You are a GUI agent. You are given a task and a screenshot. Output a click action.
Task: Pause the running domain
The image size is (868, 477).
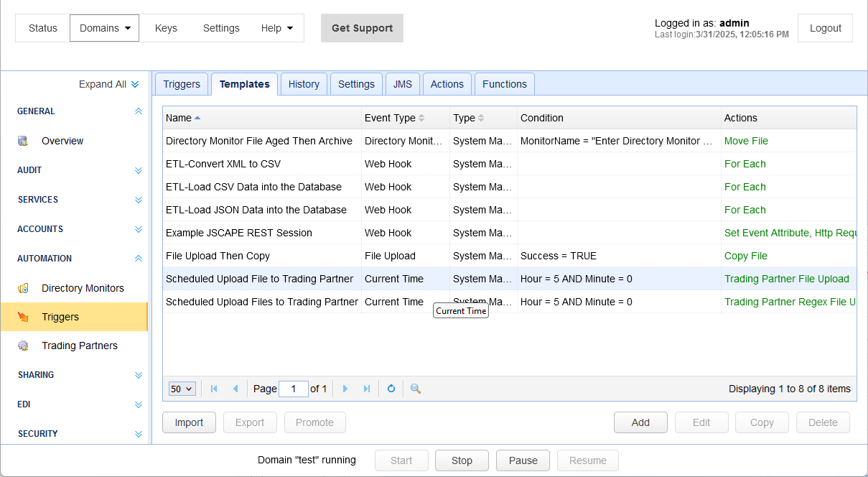[523, 460]
